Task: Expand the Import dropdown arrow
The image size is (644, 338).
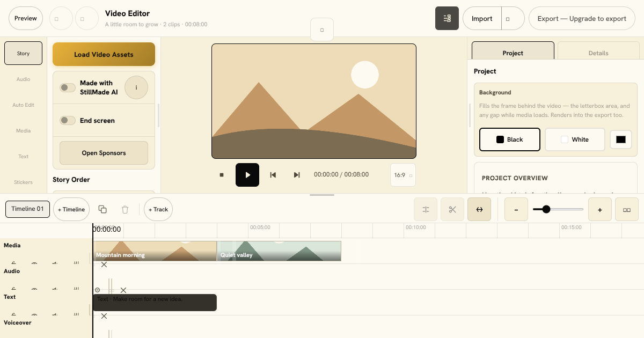Action: point(513,18)
